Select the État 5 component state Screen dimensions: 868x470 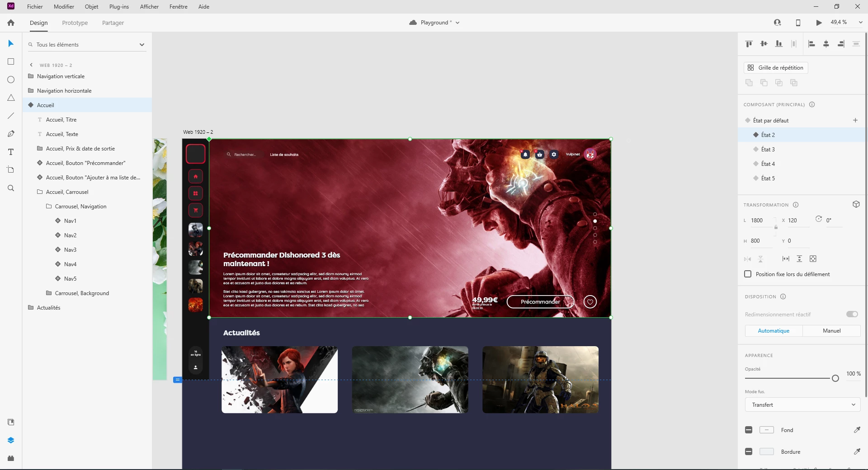[768, 179]
